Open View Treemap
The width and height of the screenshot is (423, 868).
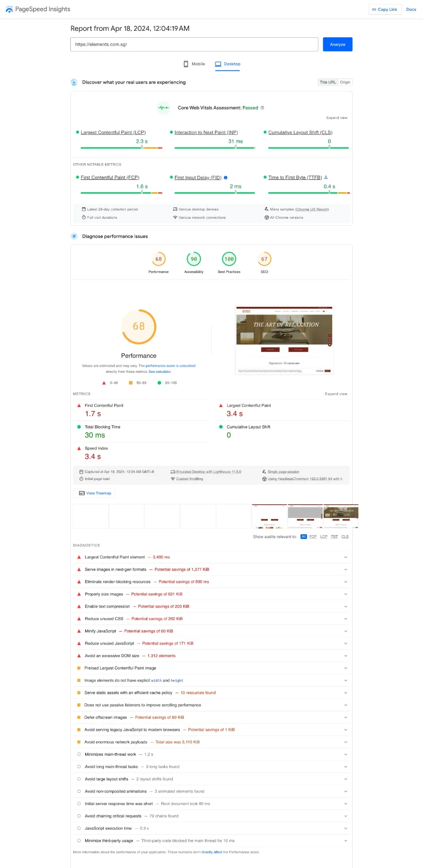click(95, 493)
